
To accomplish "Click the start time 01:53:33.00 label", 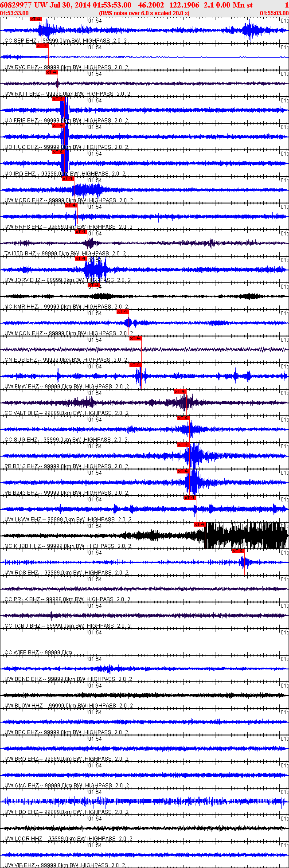I will 15,13.
